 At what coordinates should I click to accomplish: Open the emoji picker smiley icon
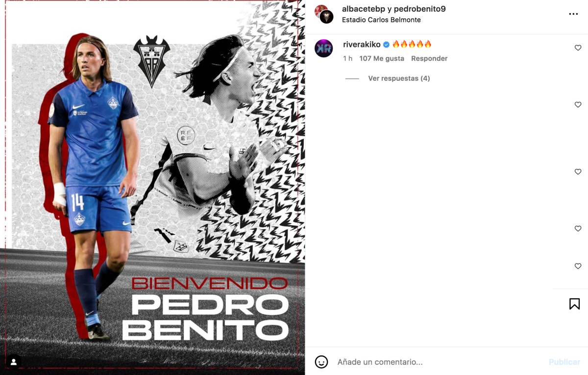coord(321,362)
